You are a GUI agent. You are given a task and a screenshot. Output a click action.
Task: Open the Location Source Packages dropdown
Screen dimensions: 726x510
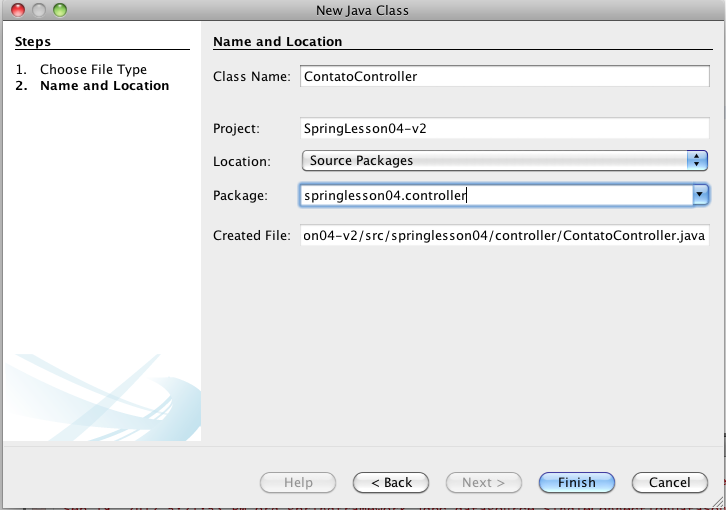pyautogui.click(x=505, y=160)
